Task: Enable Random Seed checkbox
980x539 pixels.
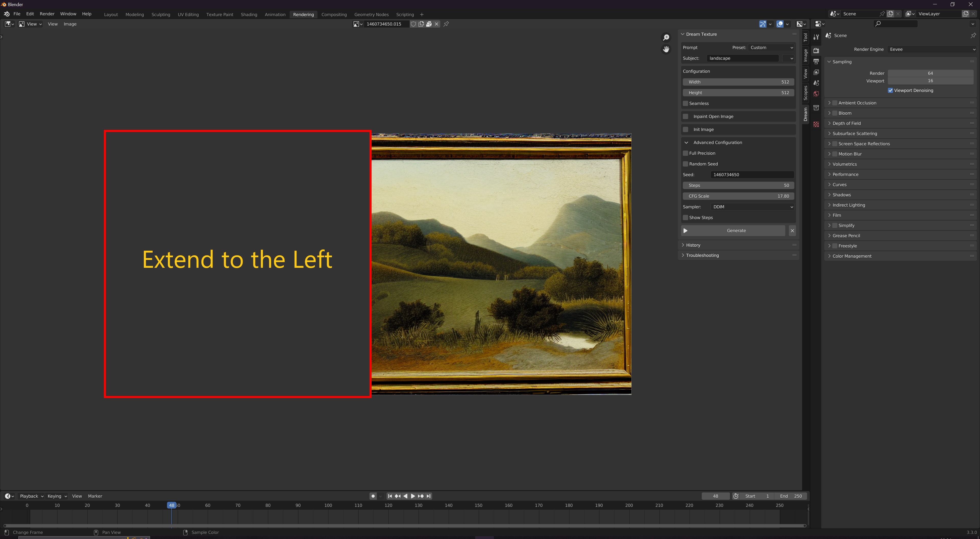Action: (685, 164)
